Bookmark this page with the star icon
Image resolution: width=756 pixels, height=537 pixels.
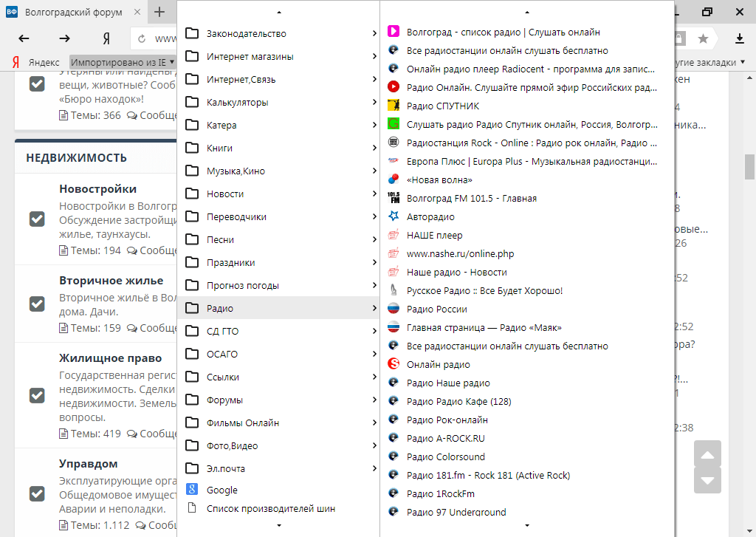click(703, 38)
